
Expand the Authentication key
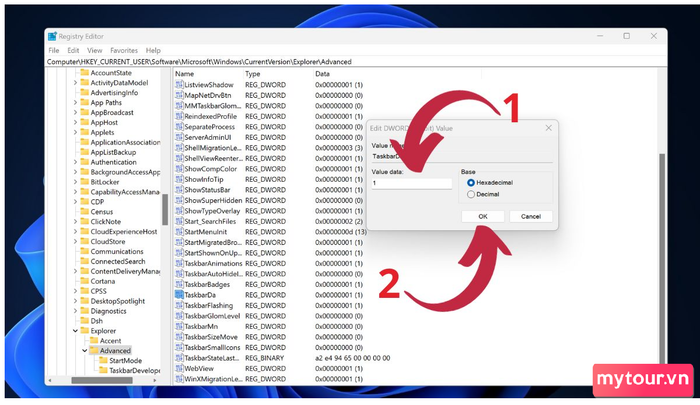coord(75,162)
